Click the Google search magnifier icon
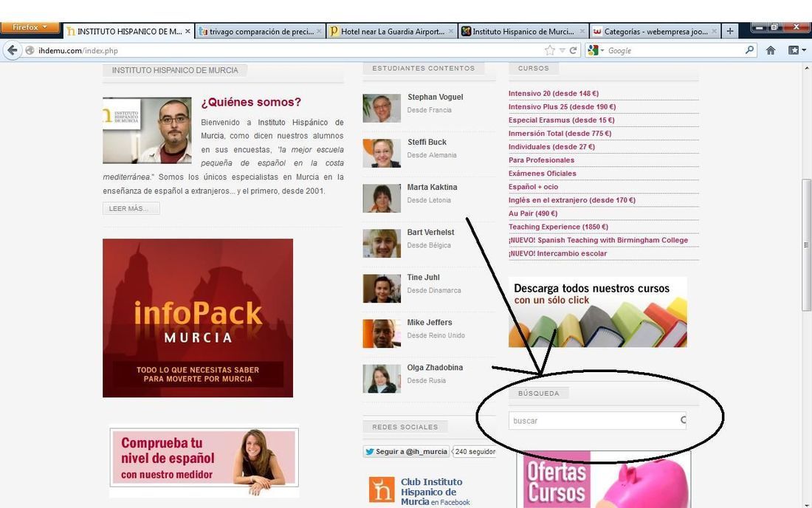The height and width of the screenshot is (508, 812). (749, 50)
